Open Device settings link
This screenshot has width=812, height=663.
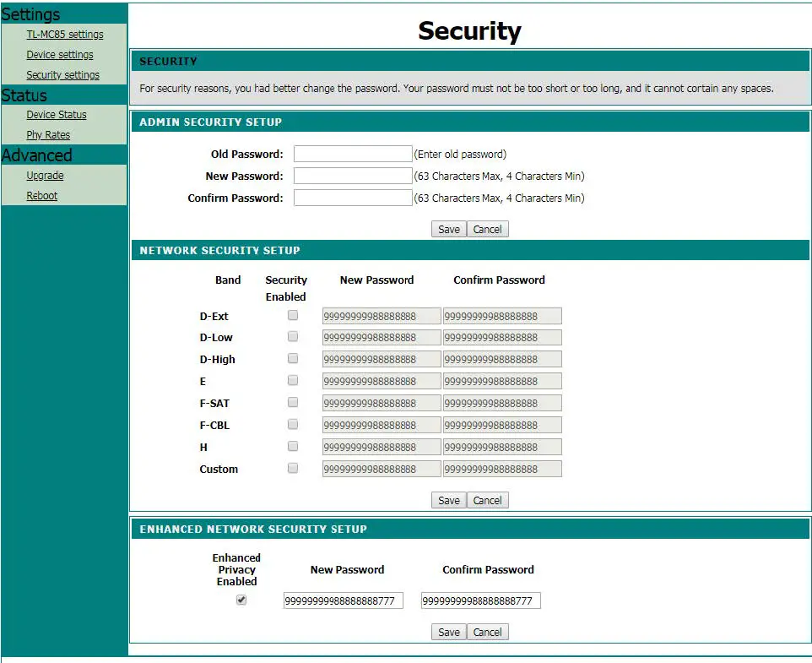click(x=60, y=54)
